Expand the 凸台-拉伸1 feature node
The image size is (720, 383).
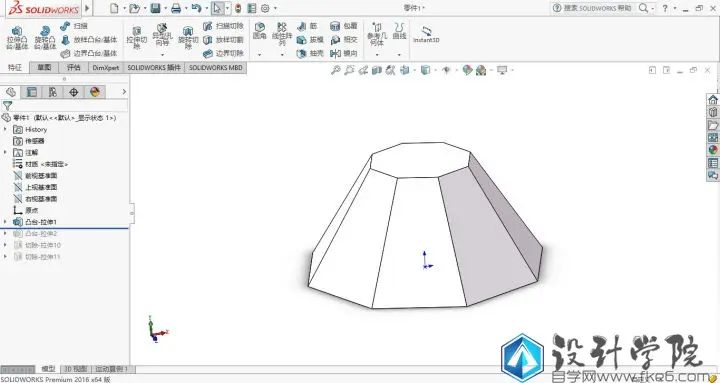[6, 222]
